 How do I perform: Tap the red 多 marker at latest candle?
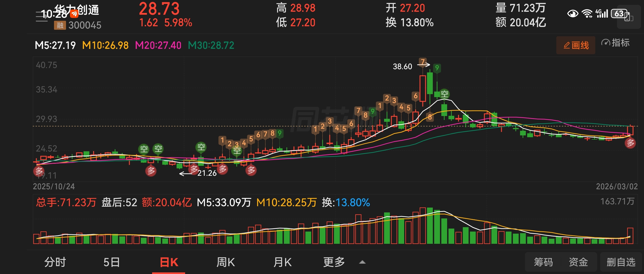(630, 143)
